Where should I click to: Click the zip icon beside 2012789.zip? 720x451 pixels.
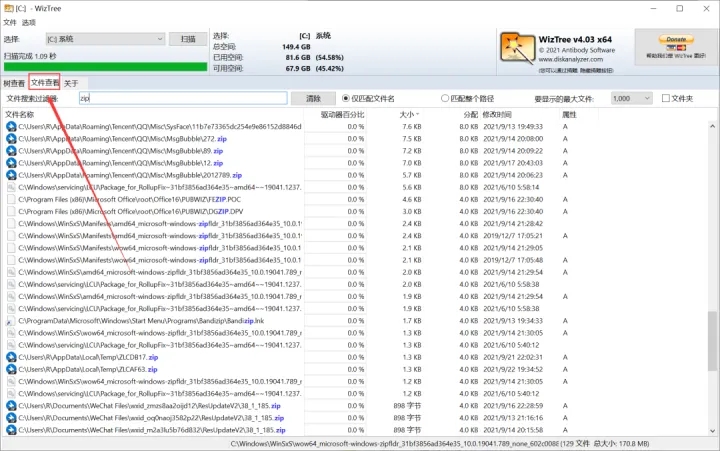pos(11,175)
